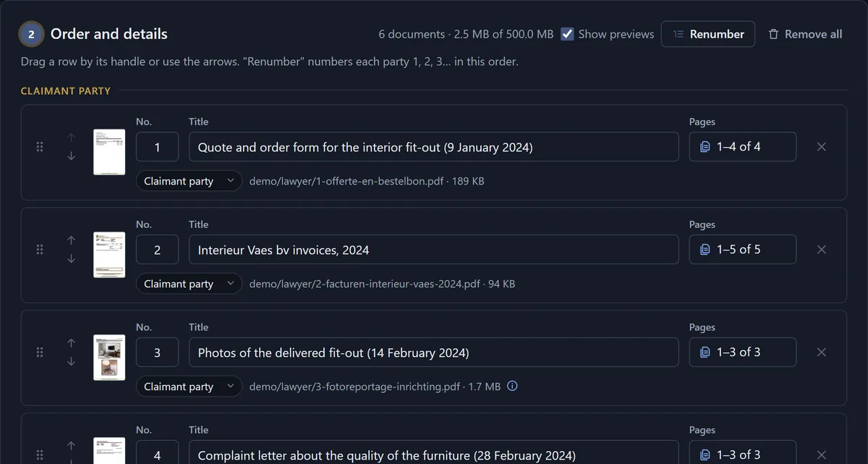The image size is (868, 464).
Task: Move document 1 down with arrow
Action: coord(71,156)
